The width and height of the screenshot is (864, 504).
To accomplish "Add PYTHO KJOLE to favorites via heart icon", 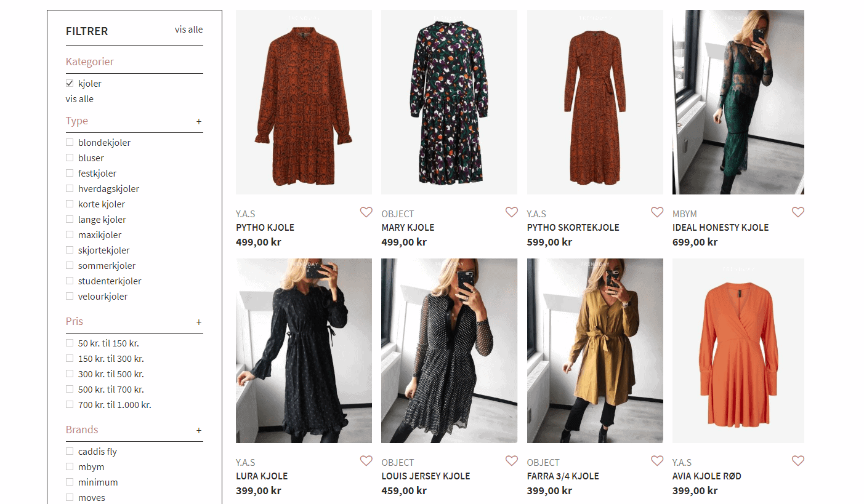I will point(366,212).
